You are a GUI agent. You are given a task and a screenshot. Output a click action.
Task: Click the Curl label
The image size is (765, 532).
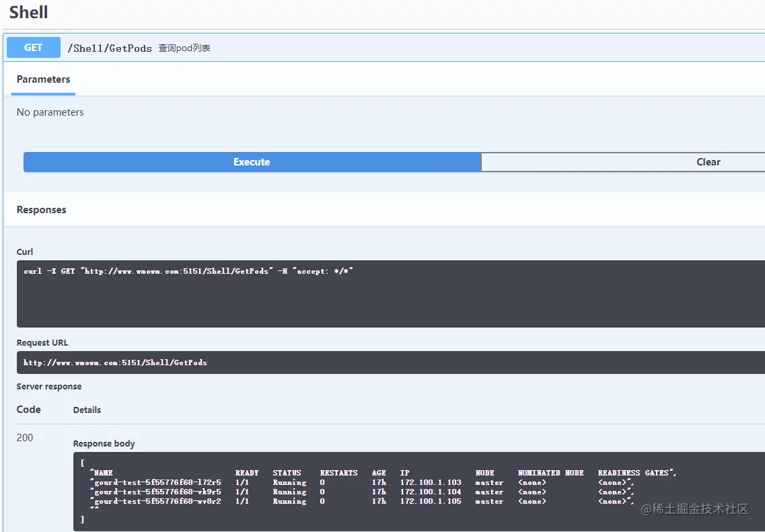pos(25,252)
